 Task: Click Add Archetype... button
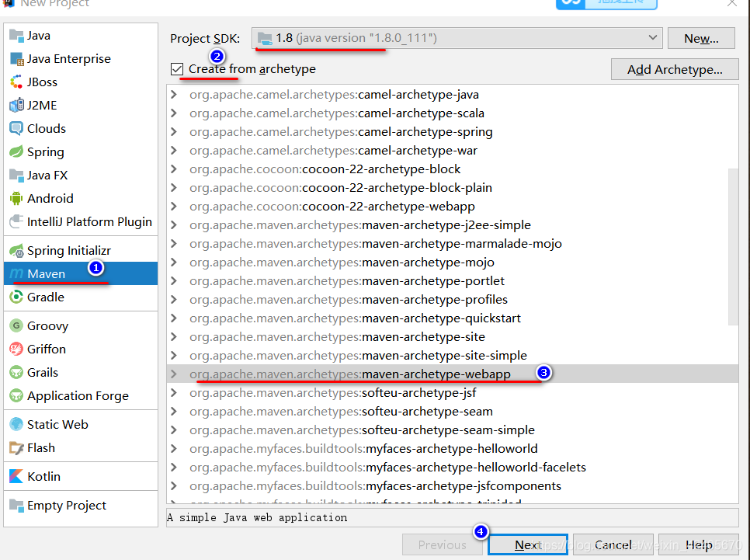(675, 69)
